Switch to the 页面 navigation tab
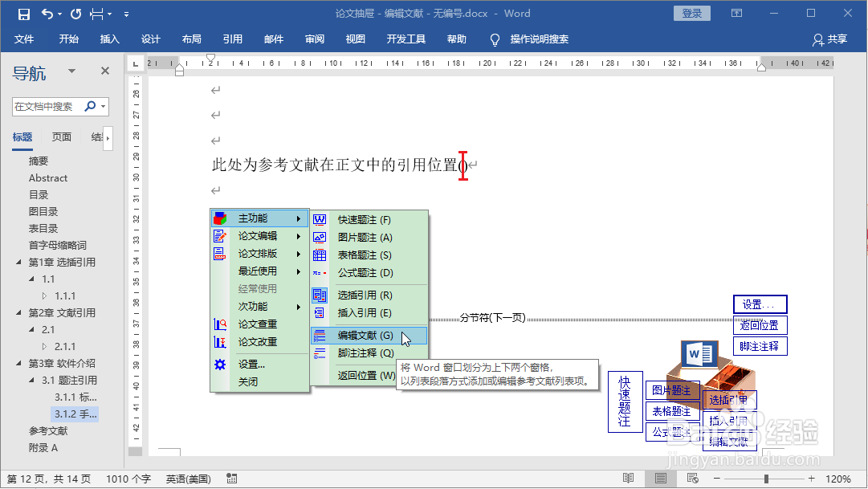The height and width of the screenshot is (489, 868). pyautogui.click(x=62, y=137)
